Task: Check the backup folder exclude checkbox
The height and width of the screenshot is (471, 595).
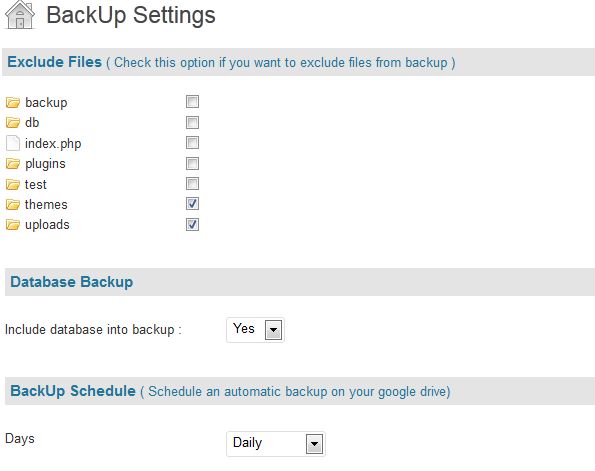Action: click(192, 101)
